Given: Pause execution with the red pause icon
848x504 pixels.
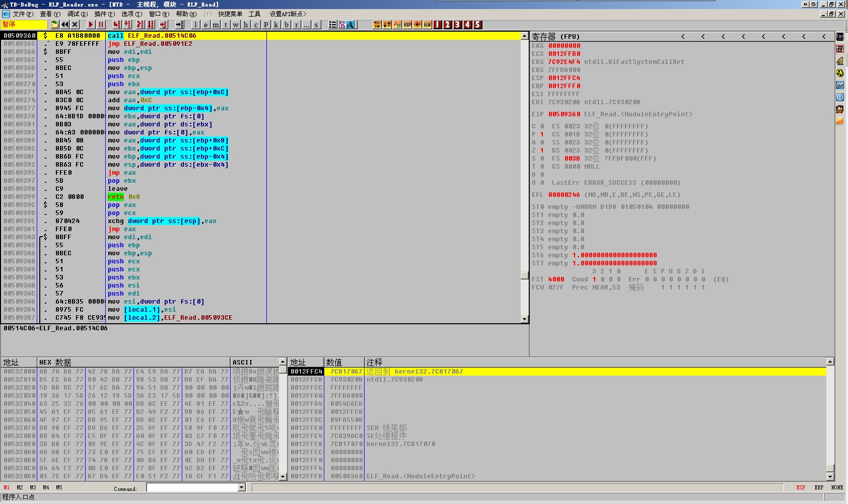Looking at the screenshot, I should (x=101, y=25).
